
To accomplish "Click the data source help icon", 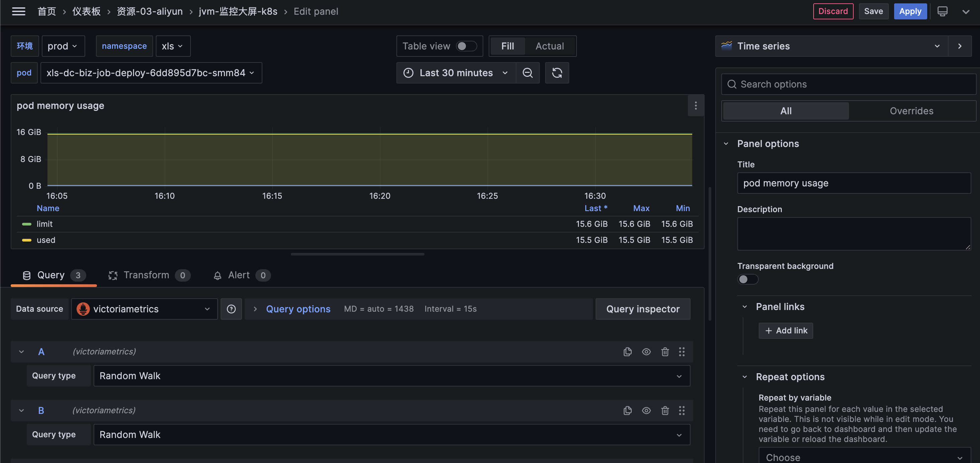I will [x=231, y=309].
